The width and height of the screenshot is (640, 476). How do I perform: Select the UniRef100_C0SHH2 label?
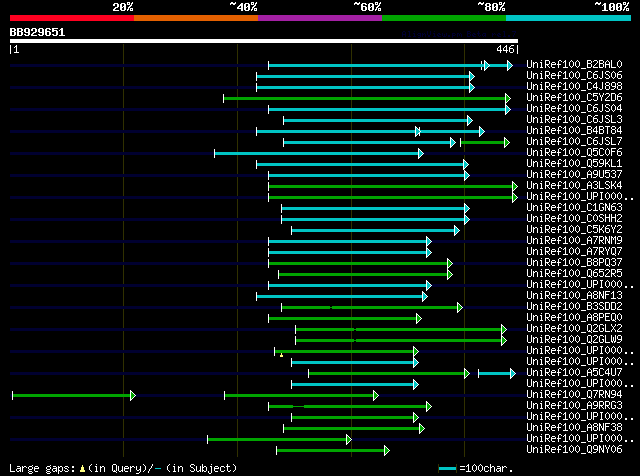click(574, 219)
